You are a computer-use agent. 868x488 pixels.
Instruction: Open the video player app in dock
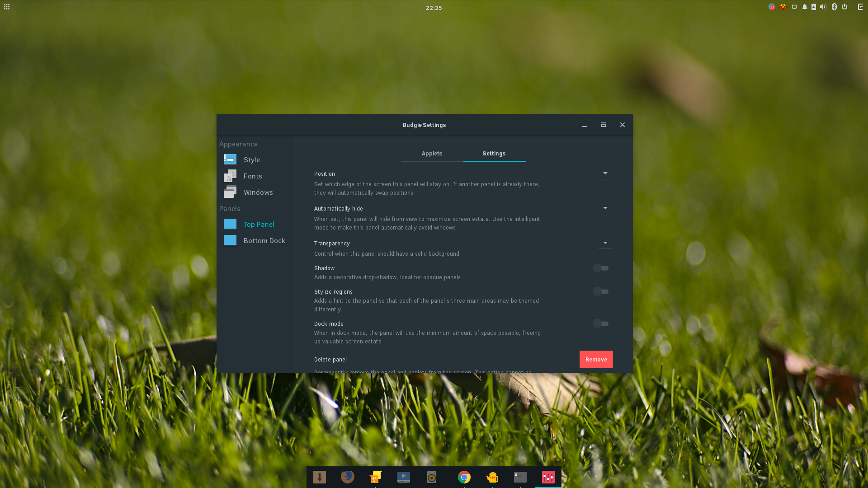[404, 477]
